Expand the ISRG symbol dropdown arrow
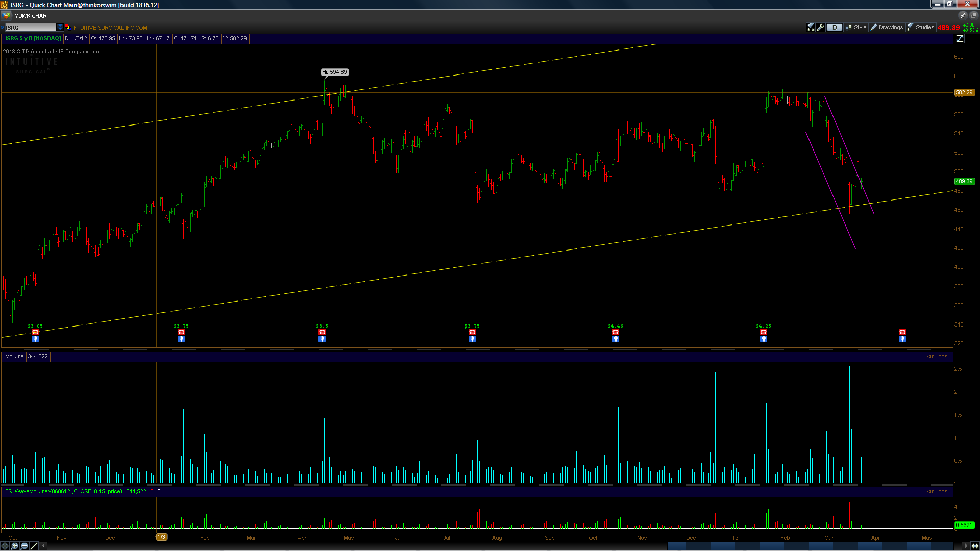This screenshot has width=980, height=551. pos(60,28)
